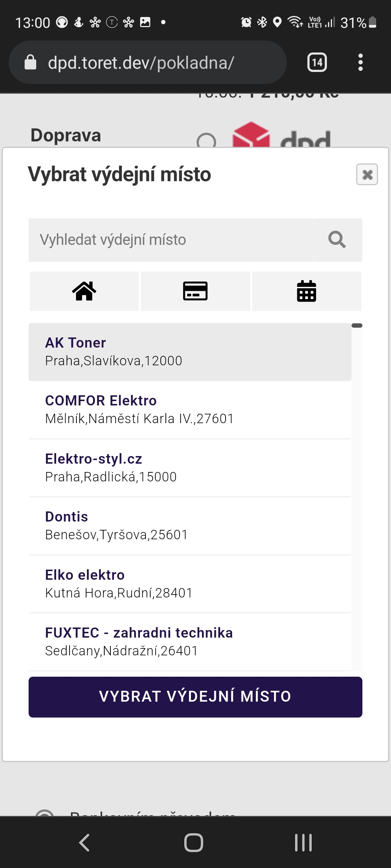391x868 pixels.
Task: Select Dontis pickup point in Benešov
Action: pos(190,526)
